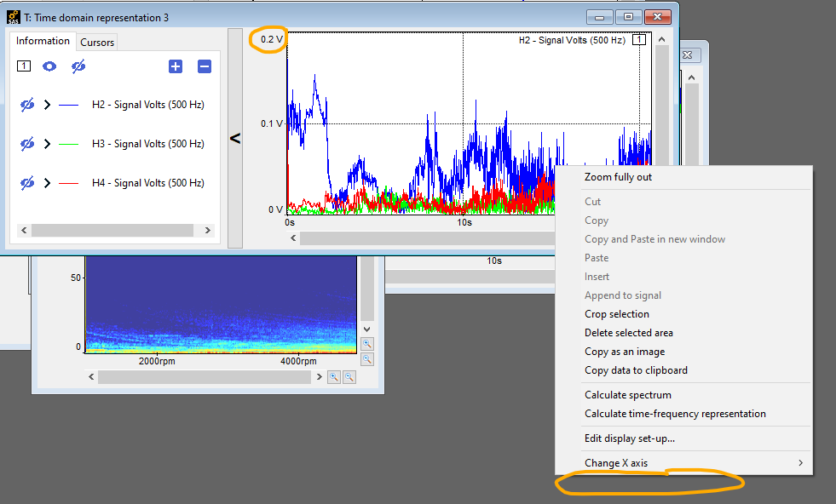This screenshot has width=836, height=504.
Task: Click the Information panel scrollbar right arrow
Action: (x=208, y=230)
